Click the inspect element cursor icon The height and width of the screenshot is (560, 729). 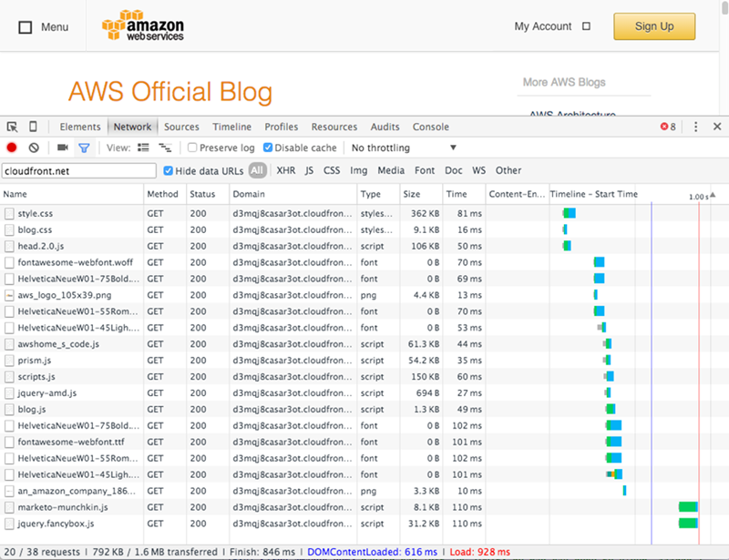[13, 127]
